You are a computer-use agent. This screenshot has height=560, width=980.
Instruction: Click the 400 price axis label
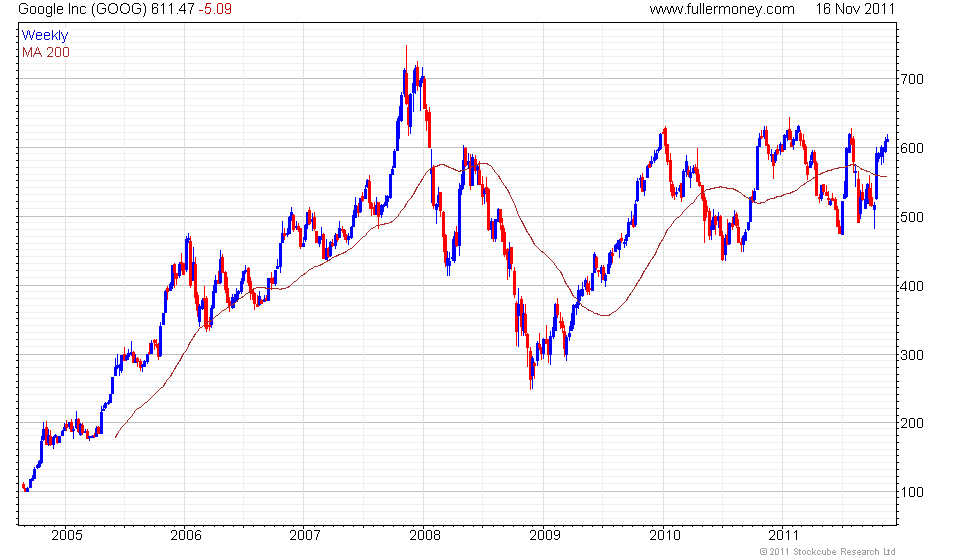pyautogui.click(x=912, y=286)
